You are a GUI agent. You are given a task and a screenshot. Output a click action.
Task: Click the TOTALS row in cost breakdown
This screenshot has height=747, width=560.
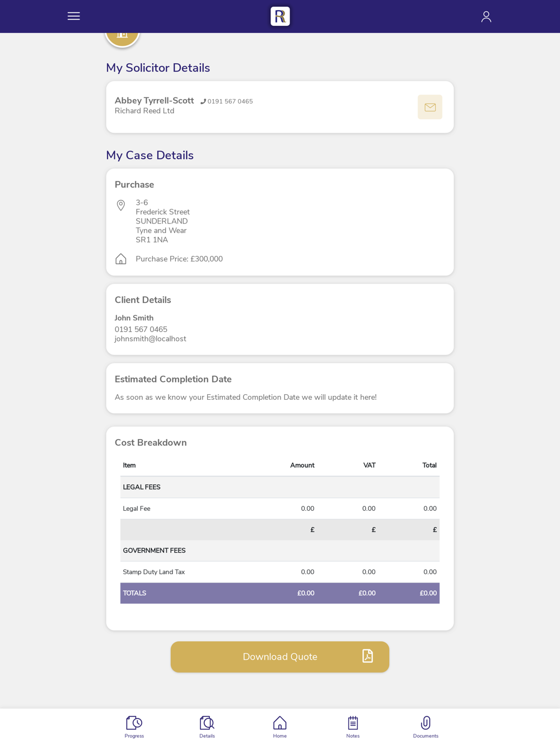pos(280,593)
